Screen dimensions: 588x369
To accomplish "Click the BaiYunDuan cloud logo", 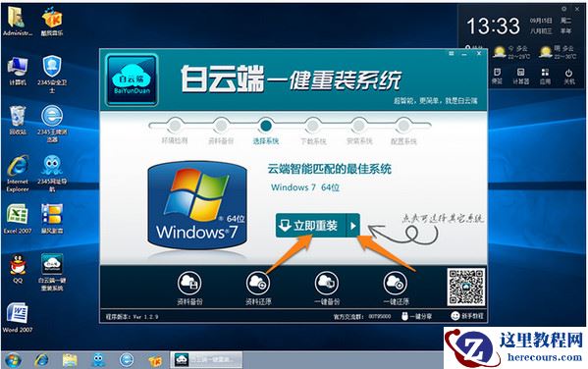I will click(x=132, y=79).
